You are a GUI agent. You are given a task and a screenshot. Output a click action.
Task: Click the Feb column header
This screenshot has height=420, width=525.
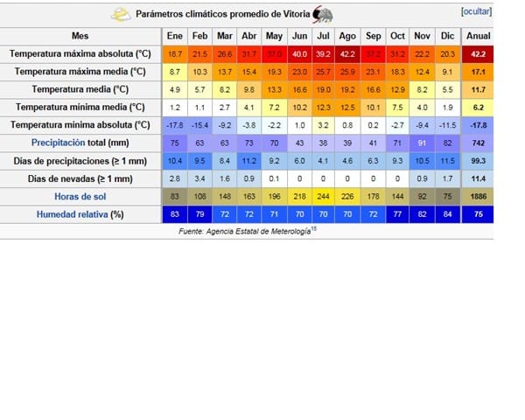(199, 36)
